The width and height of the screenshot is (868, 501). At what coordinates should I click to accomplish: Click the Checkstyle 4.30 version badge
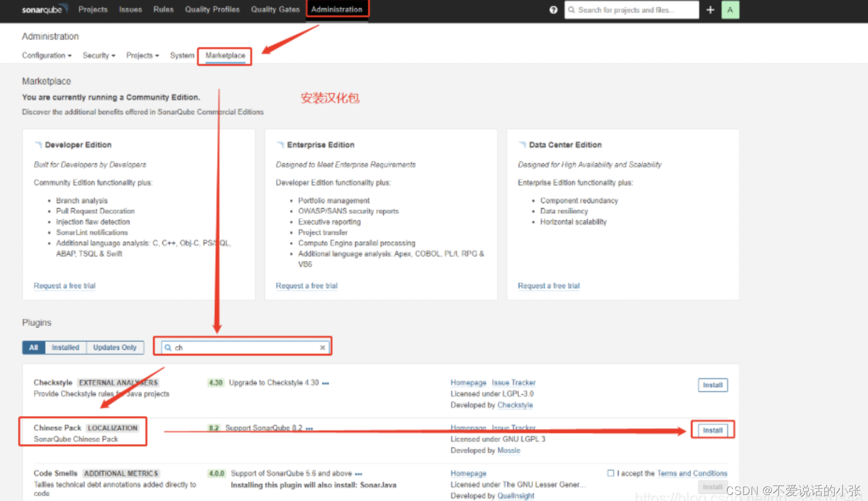pyautogui.click(x=216, y=383)
